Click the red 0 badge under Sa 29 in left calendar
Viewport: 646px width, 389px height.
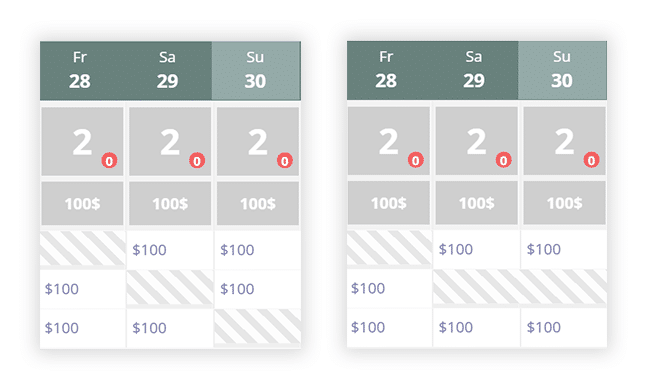(197, 161)
